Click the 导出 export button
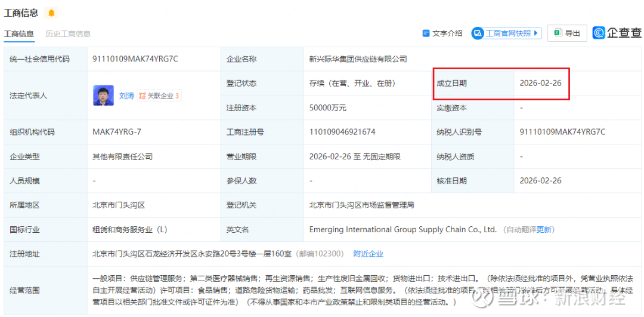This screenshot has width=644, height=317. tap(567, 33)
